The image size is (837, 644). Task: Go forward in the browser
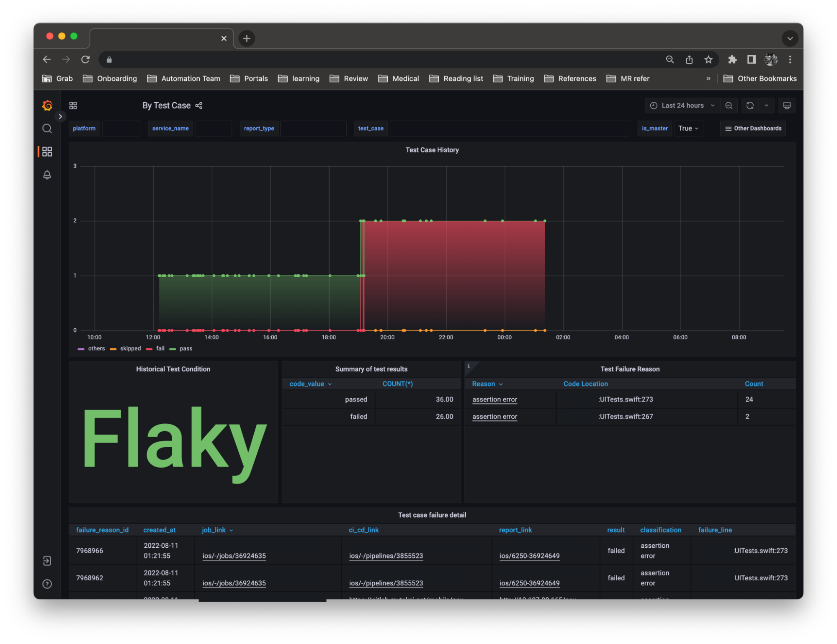click(x=66, y=59)
